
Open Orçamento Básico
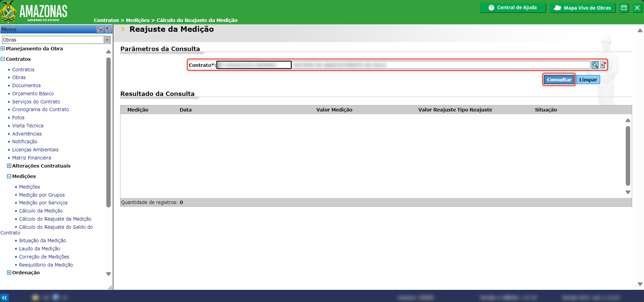pos(33,94)
